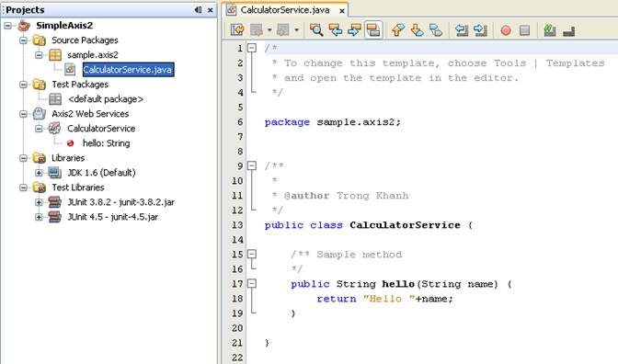The image size is (618, 364).
Task: Collapse the Libraries node
Action: 23,158
